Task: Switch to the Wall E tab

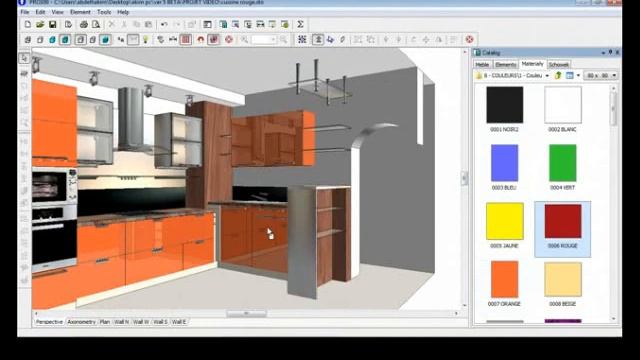Action: (179, 322)
